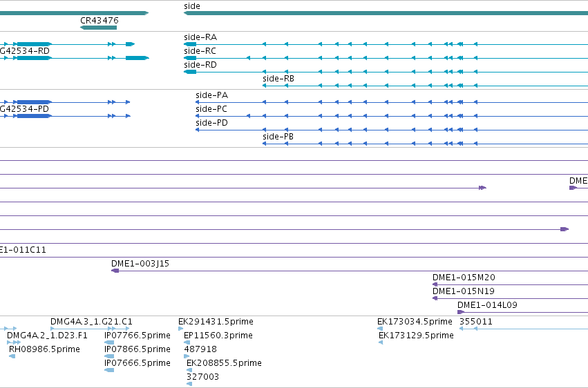The height and width of the screenshot is (388, 588).
Task: Click the G42534-RD transcript label
Action: point(25,51)
